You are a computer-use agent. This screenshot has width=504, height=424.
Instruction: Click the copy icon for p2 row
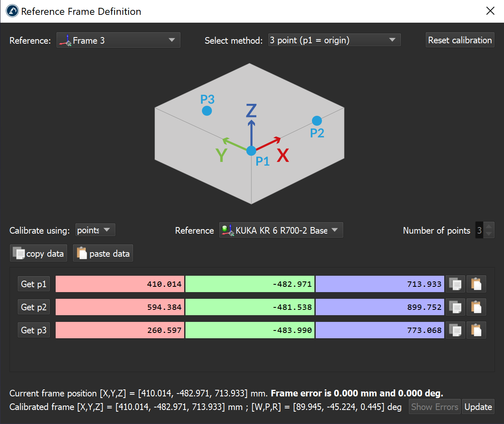click(455, 307)
